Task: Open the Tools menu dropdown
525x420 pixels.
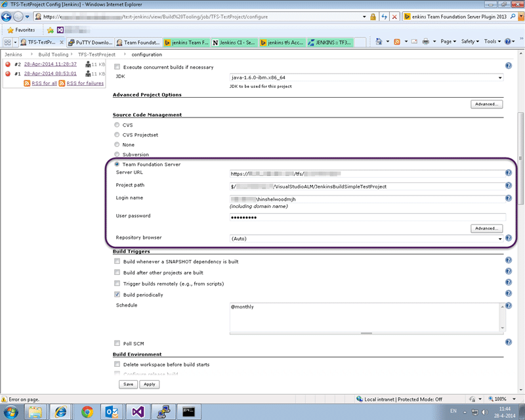Action: (x=492, y=41)
